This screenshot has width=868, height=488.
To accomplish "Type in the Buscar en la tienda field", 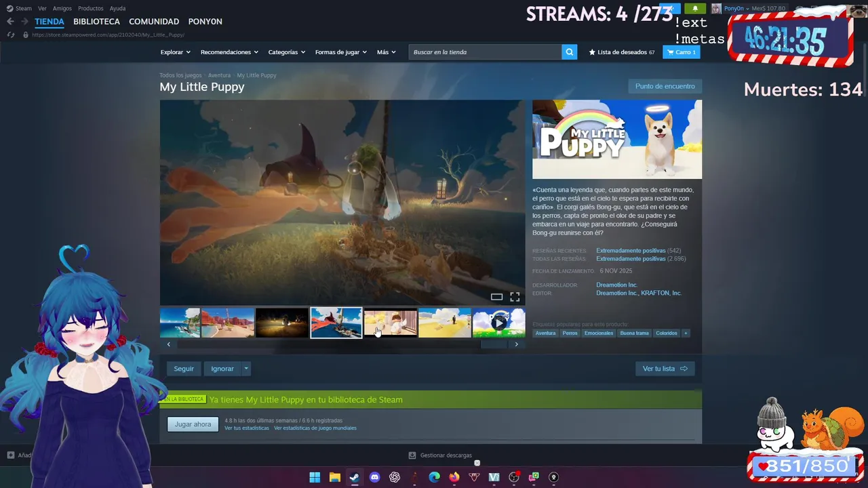I will tap(486, 52).
